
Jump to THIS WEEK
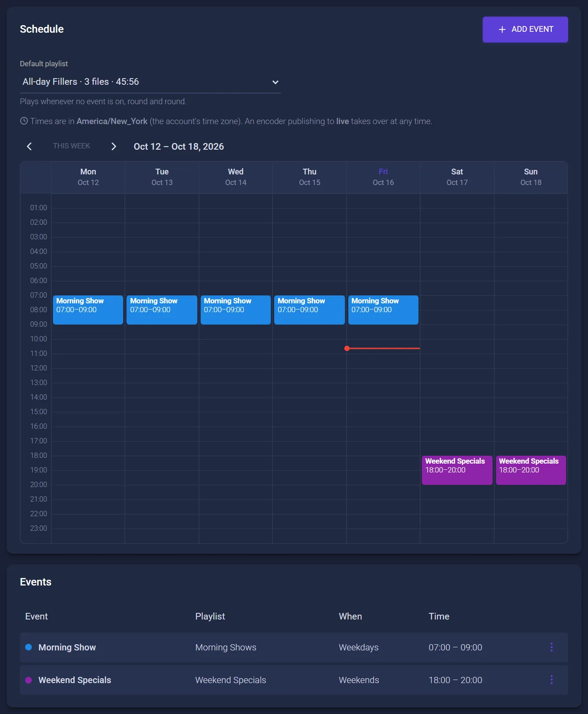tap(72, 146)
